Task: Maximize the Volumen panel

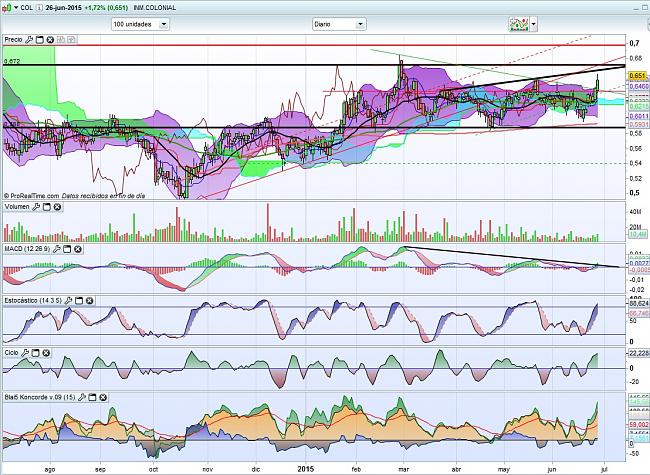Action: 47,207
